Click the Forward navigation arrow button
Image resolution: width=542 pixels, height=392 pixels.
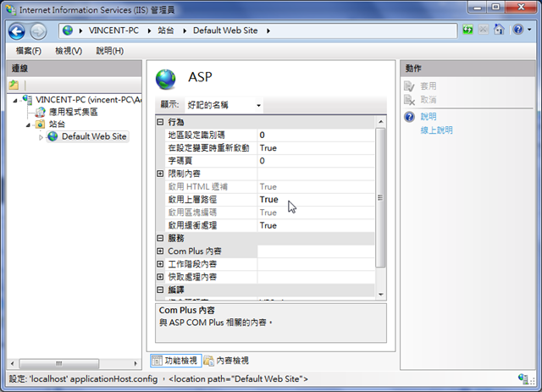(x=38, y=31)
